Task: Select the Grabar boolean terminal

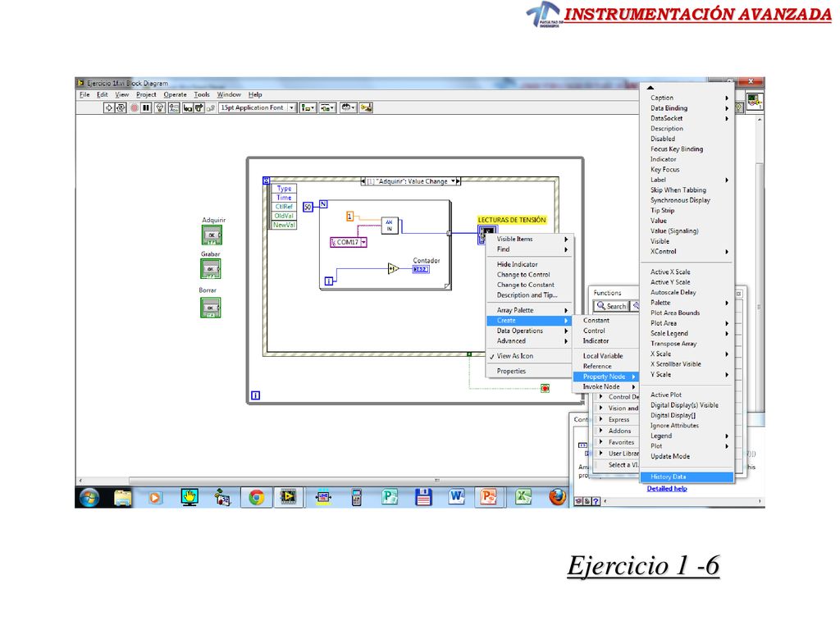Action: click(x=211, y=269)
